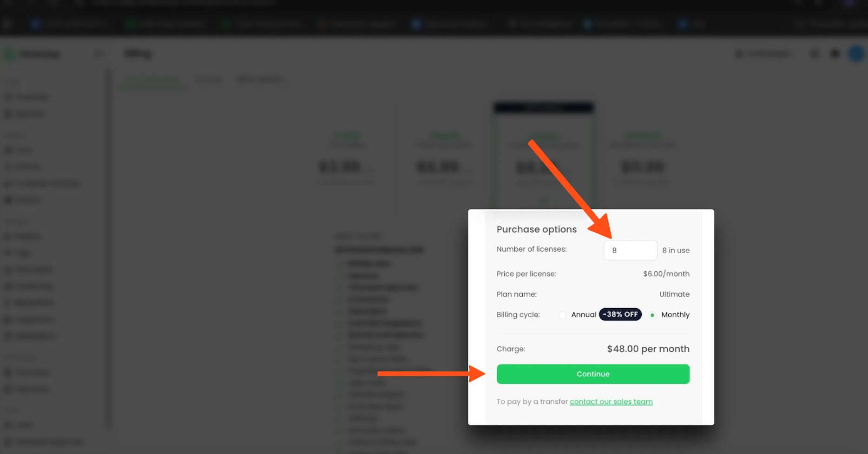Collapse the sidebar with the icon beside the logo
The image size is (868, 454).
click(99, 54)
